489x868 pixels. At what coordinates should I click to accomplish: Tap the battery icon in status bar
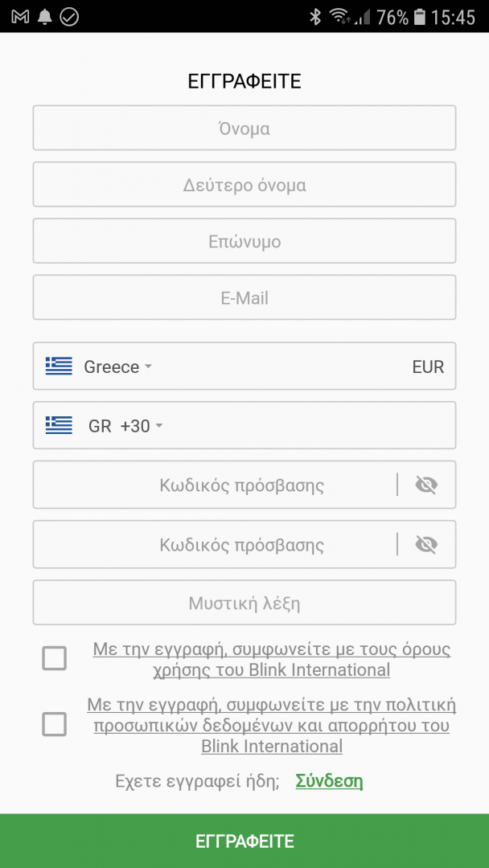419,17
